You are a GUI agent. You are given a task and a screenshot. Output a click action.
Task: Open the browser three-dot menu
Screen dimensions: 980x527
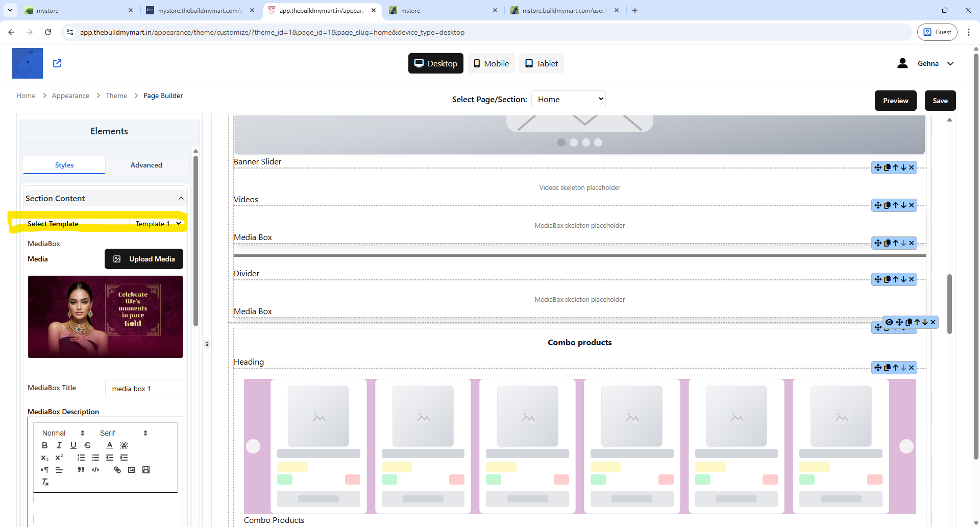[969, 32]
